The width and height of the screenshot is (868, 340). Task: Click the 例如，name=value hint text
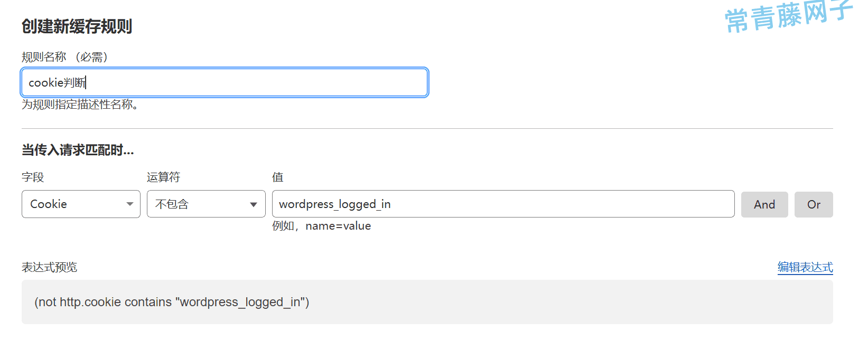(321, 226)
